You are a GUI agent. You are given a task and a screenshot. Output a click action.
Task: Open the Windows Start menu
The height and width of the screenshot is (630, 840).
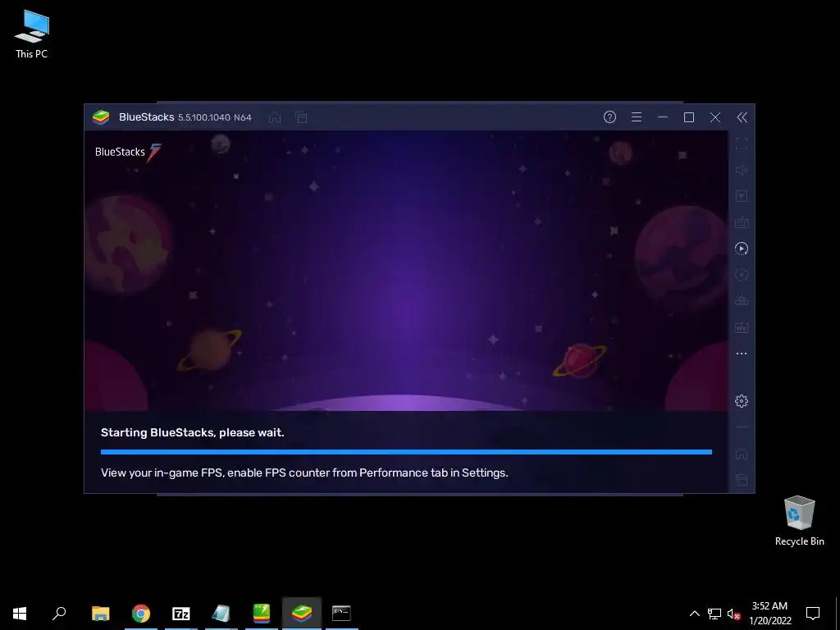20,614
